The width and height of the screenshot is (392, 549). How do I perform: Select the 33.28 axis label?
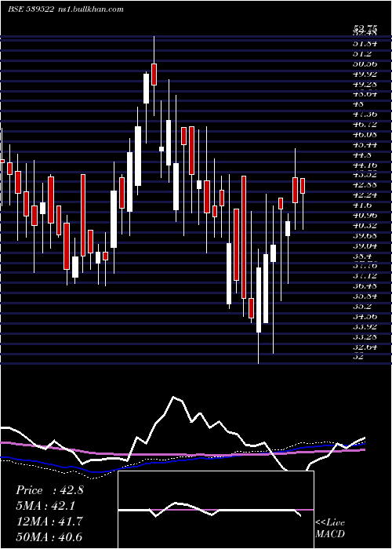click(365, 336)
